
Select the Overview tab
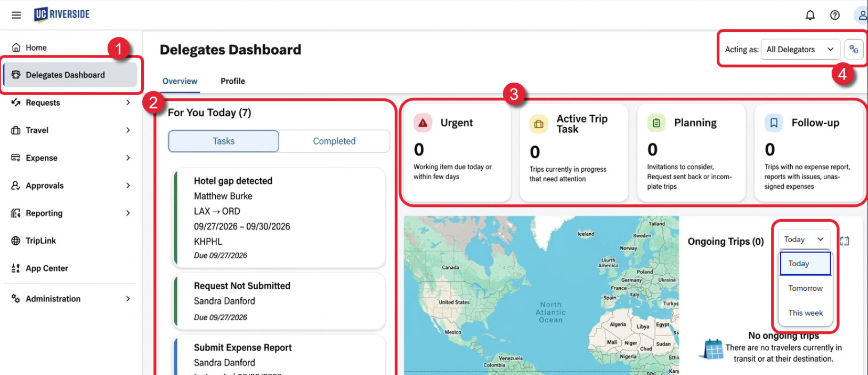click(180, 81)
